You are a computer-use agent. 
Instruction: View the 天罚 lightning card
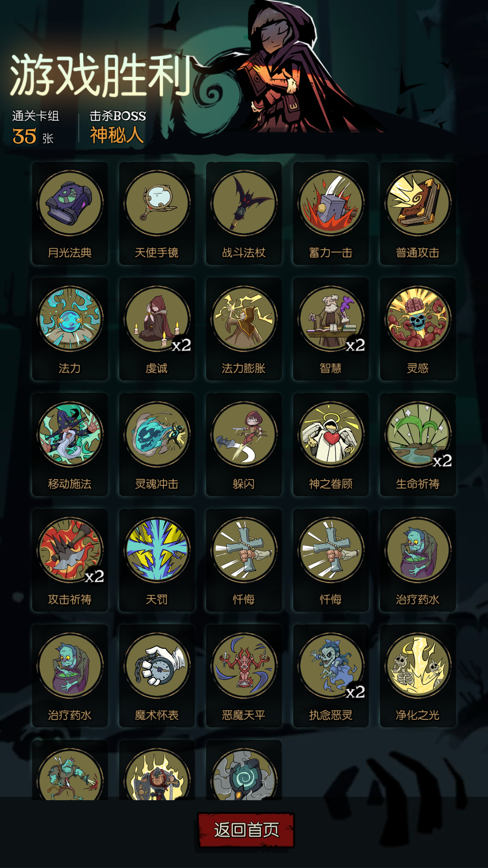click(157, 561)
